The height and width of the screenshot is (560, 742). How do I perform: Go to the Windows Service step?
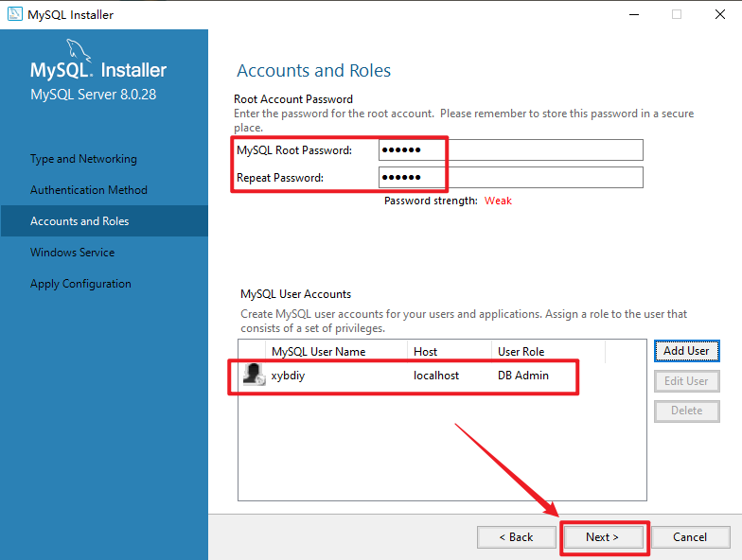[72, 252]
